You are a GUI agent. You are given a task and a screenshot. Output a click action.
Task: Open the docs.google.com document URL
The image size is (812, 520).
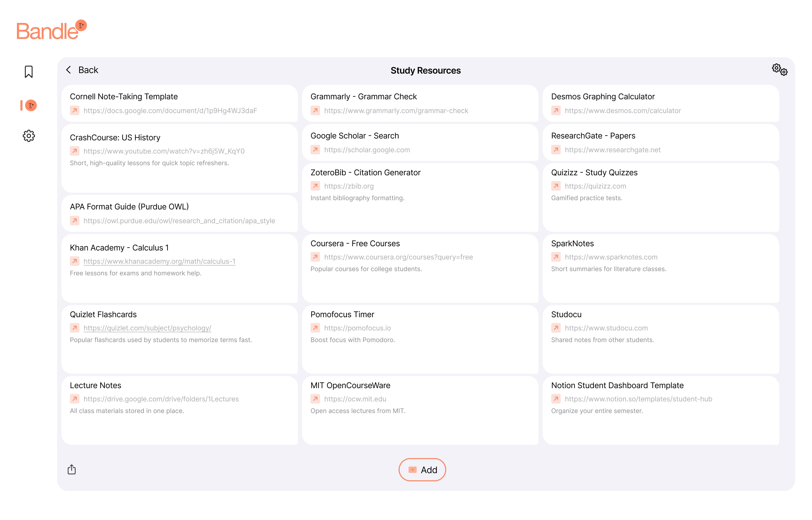pos(170,111)
